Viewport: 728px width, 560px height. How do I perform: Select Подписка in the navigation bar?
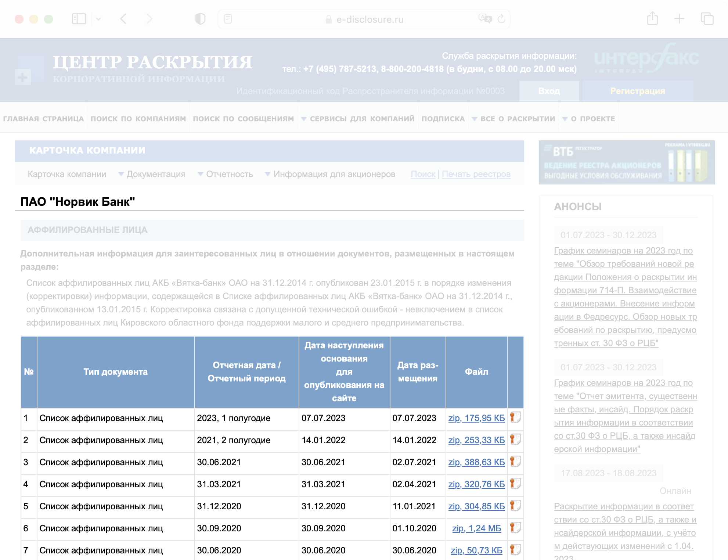(x=443, y=119)
